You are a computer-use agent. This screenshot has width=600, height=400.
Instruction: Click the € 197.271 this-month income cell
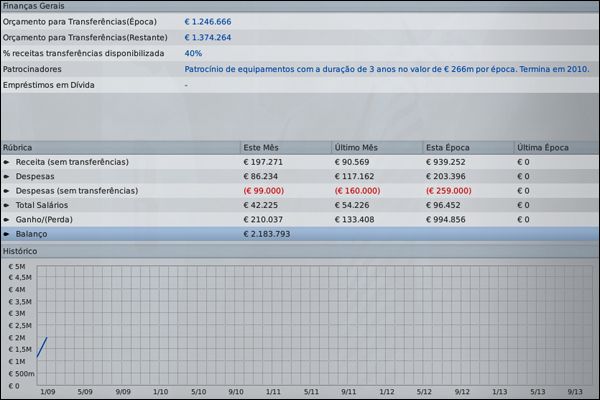pos(263,162)
